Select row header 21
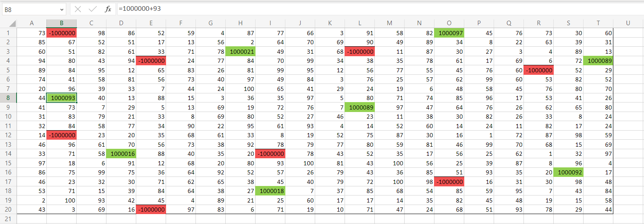Screen dimensions: 644x224 (x=8, y=219)
